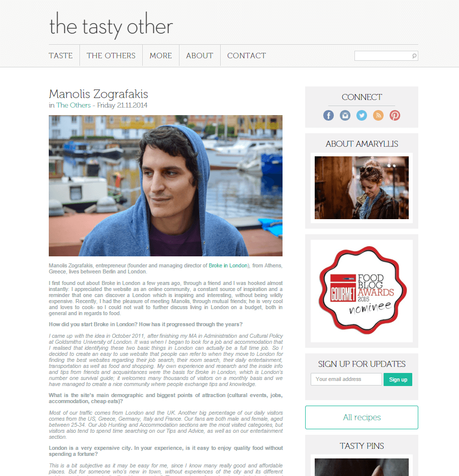
Task: Click the 'Sign up' button
Action: (x=398, y=379)
